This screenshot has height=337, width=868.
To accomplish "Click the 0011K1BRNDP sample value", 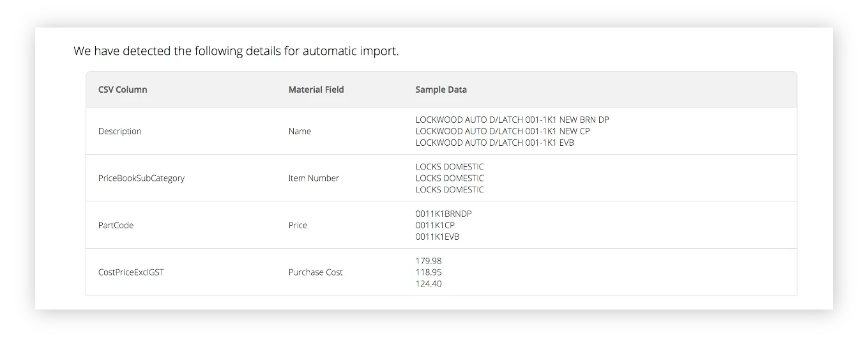I will [x=443, y=214].
